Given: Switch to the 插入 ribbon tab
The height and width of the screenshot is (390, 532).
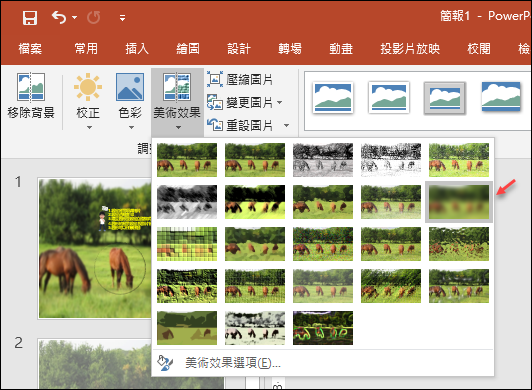Looking at the screenshot, I should (x=137, y=49).
